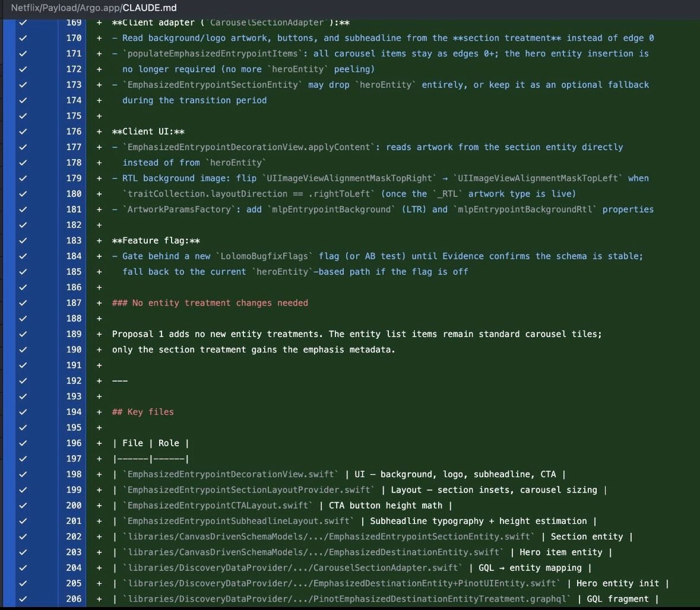Click the '---' separator text on line 192
Image resolution: width=700 pixels, height=610 pixels.
click(x=120, y=380)
